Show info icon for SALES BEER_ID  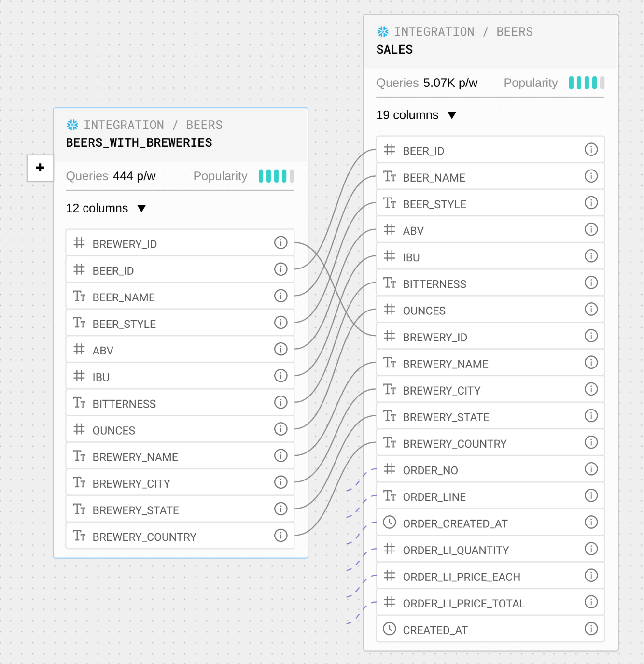tap(591, 150)
